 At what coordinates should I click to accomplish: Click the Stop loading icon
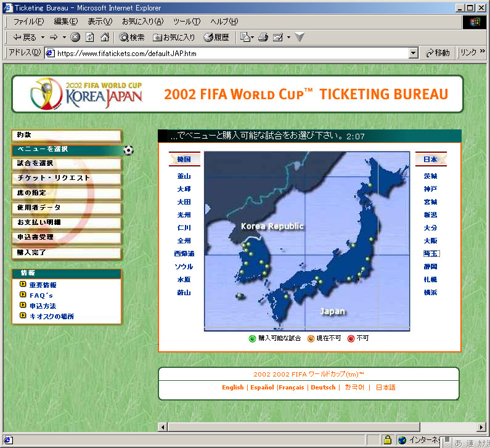pos(75,38)
